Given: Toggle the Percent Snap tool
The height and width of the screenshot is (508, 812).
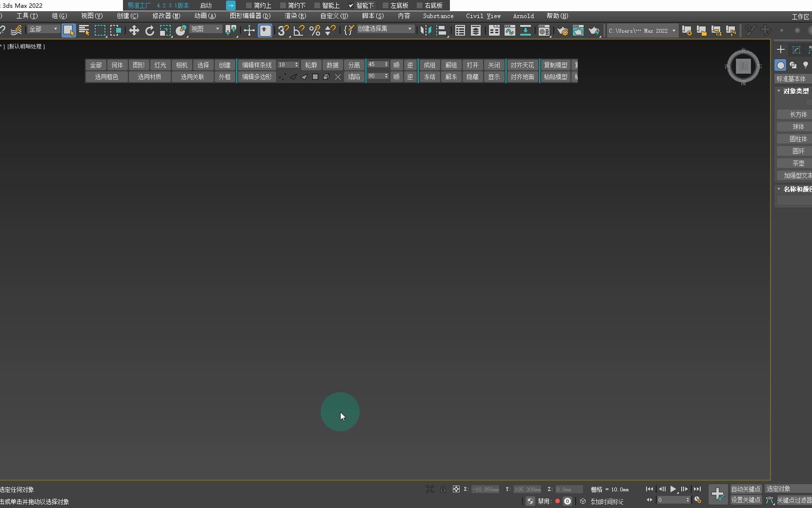Looking at the screenshot, I should [315, 30].
